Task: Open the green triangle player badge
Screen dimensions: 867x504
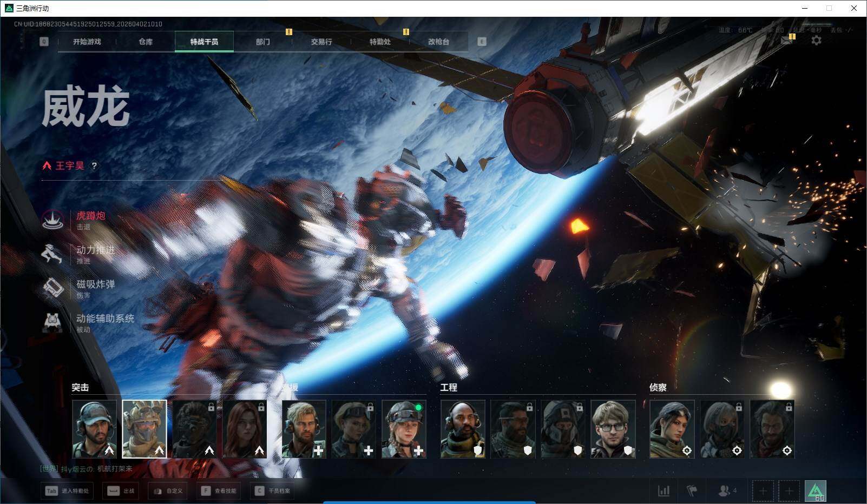Action: pos(816,491)
